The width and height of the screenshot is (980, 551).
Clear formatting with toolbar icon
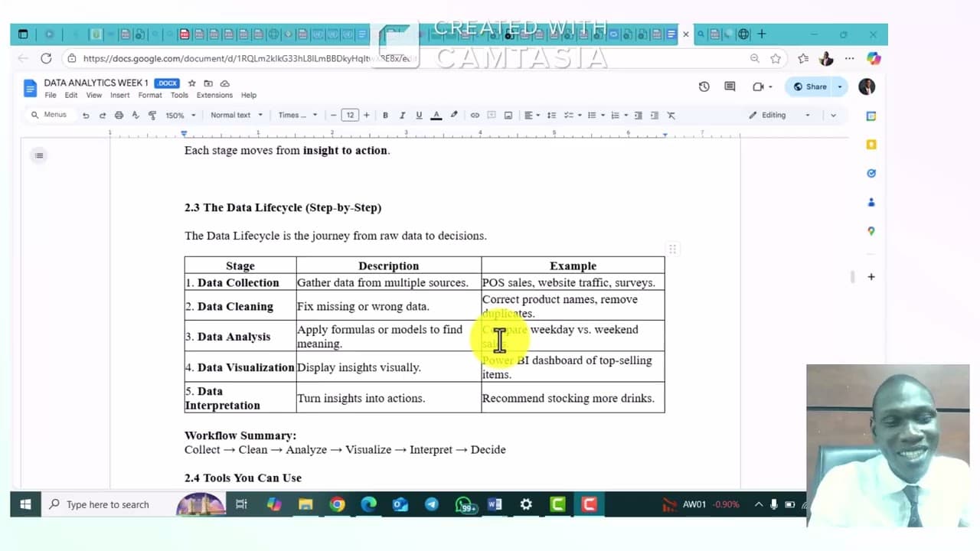coord(671,116)
